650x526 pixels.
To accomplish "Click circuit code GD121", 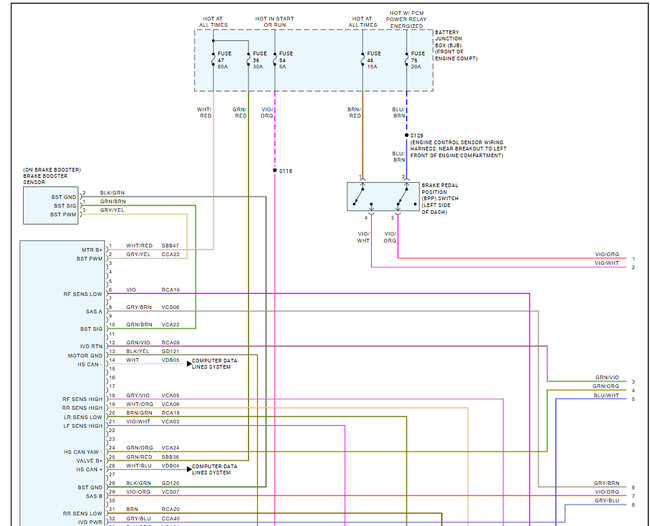I will point(170,351).
